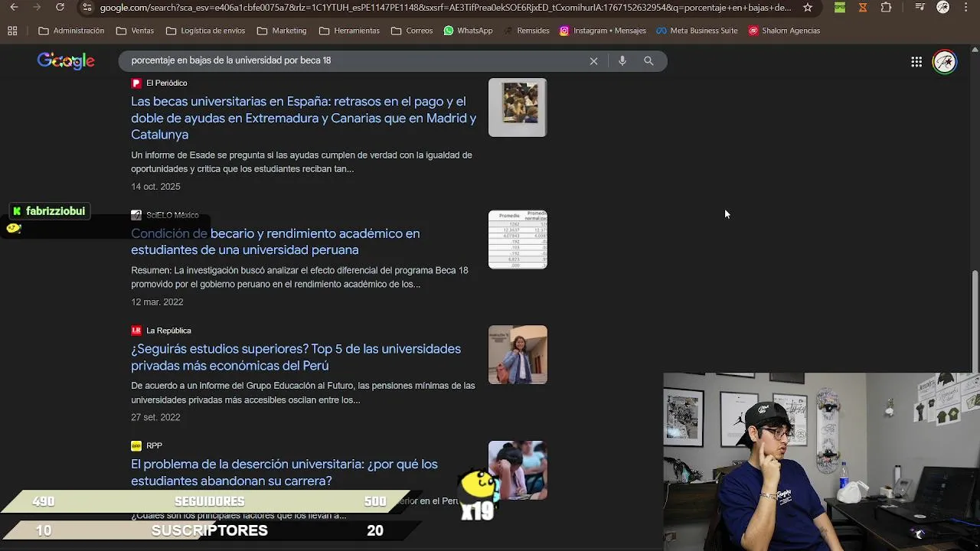Go back with the browser back arrow

14,8
